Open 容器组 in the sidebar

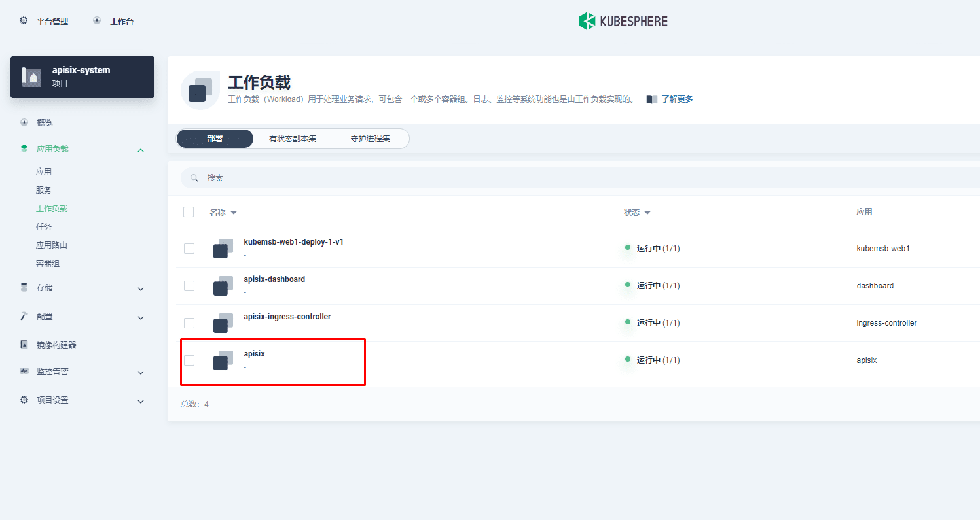[x=48, y=264]
